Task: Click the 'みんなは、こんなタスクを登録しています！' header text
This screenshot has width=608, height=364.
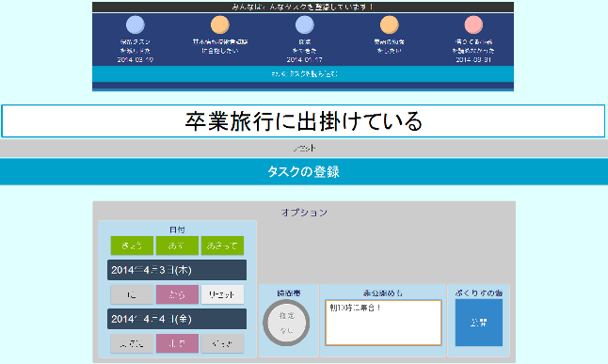Action: tap(303, 7)
